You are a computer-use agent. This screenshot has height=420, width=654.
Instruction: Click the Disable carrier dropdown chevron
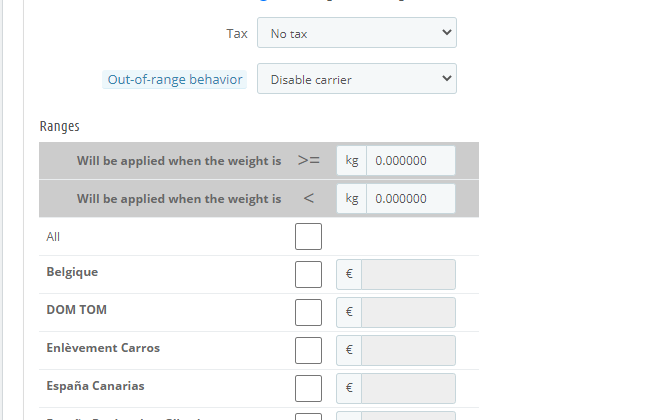coord(446,78)
